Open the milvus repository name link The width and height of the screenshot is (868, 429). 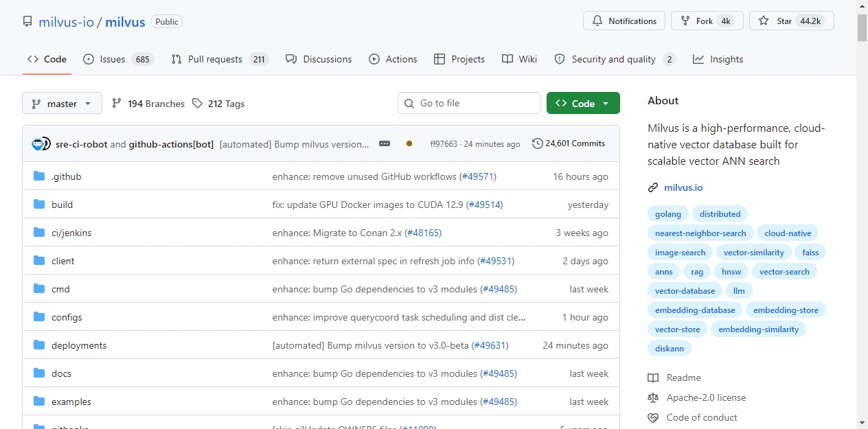coord(125,21)
